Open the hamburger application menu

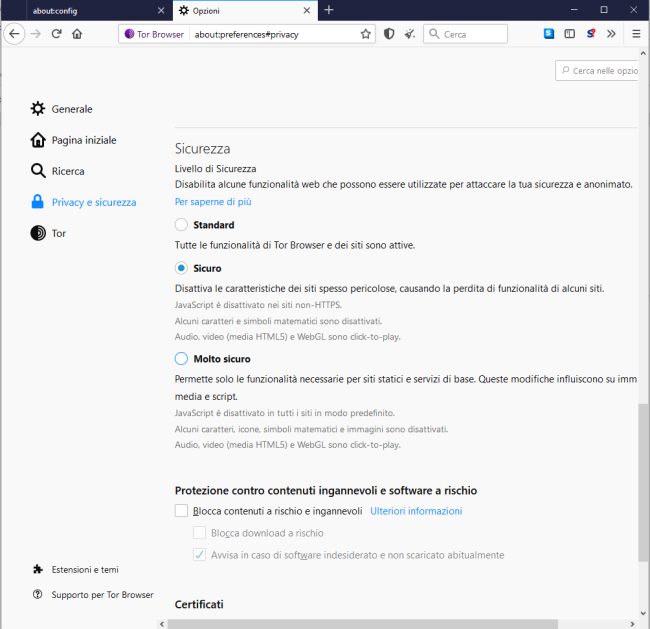(636, 34)
